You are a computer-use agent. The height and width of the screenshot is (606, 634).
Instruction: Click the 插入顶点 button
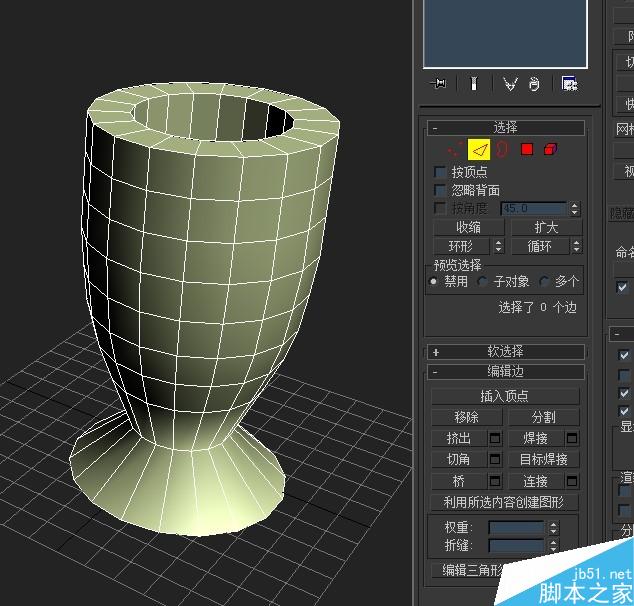coord(505,396)
